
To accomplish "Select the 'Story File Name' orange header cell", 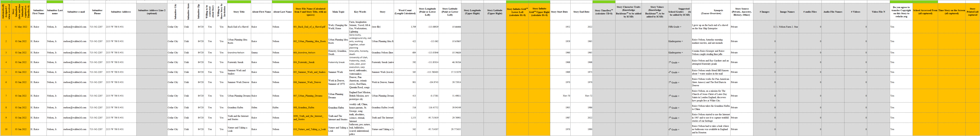I will [x=310, y=12].
